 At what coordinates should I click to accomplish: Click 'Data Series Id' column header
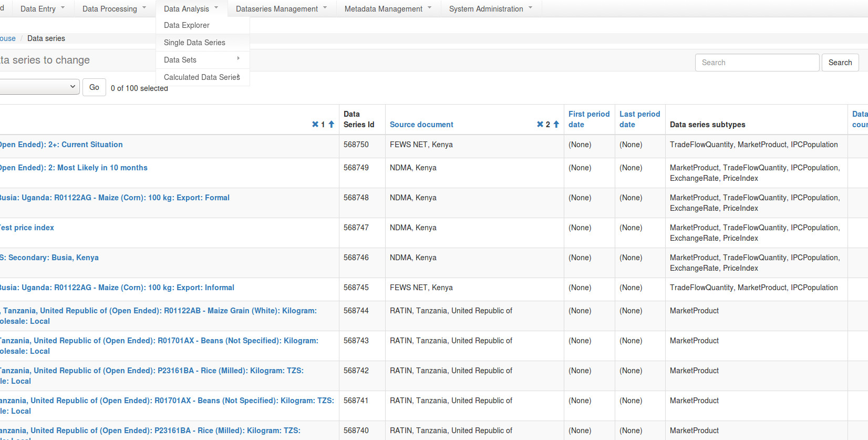point(359,119)
